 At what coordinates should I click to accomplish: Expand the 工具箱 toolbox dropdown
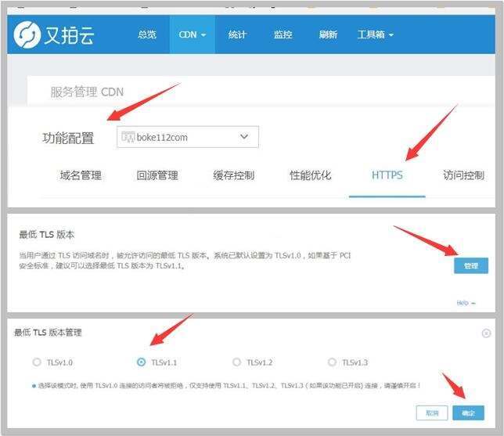click(x=376, y=34)
